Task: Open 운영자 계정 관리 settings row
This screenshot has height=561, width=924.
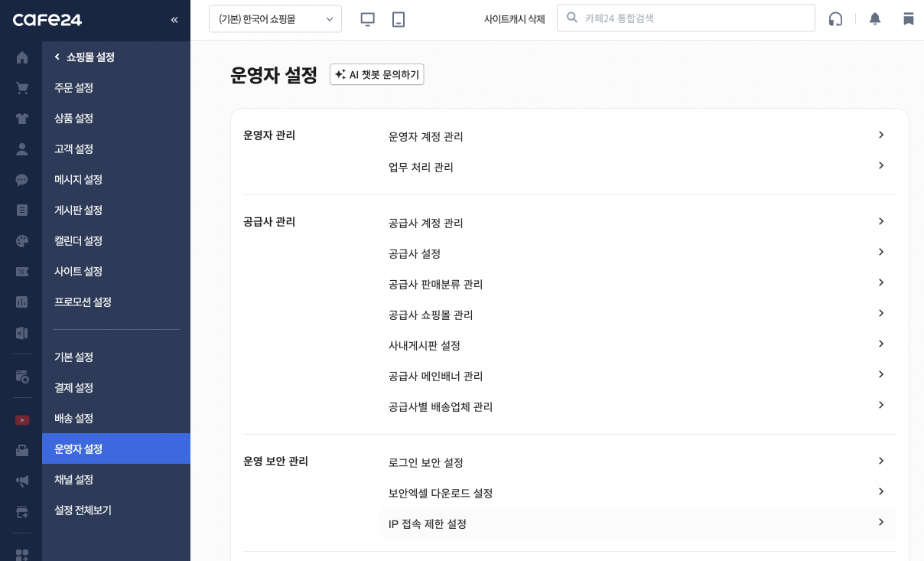Action: coord(637,136)
